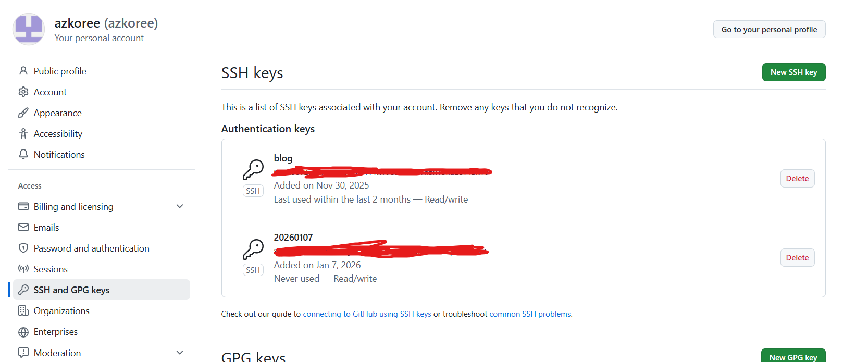
Task: Click the Notifications bell icon
Action: point(23,154)
